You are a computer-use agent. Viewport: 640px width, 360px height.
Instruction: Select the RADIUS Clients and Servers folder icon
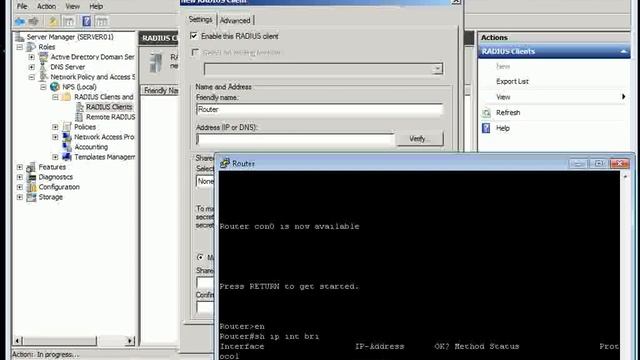[66, 97]
